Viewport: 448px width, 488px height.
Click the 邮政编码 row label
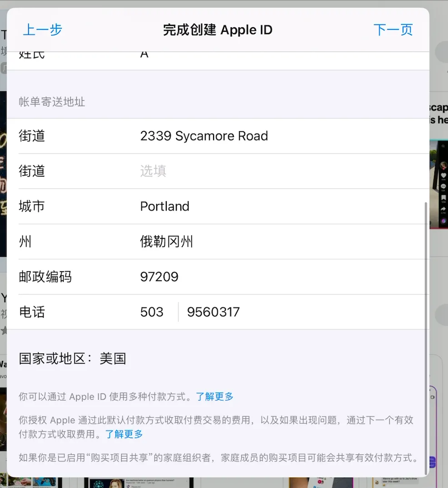coord(45,277)
